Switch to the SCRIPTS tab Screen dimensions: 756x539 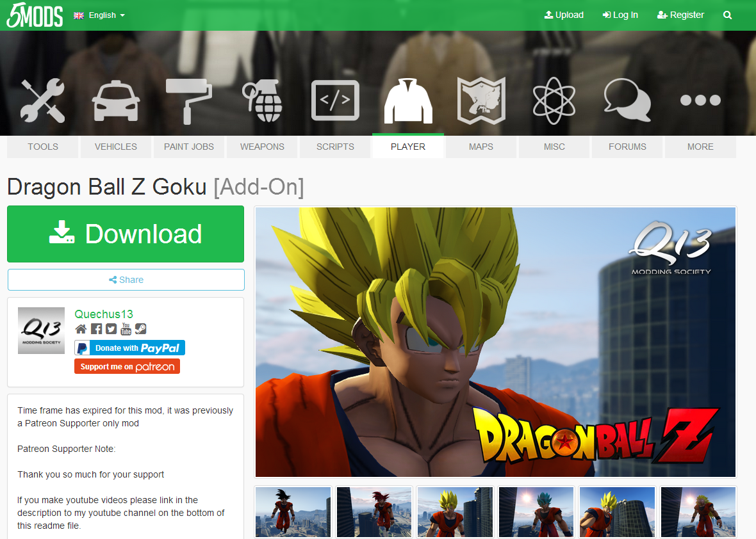335,147
